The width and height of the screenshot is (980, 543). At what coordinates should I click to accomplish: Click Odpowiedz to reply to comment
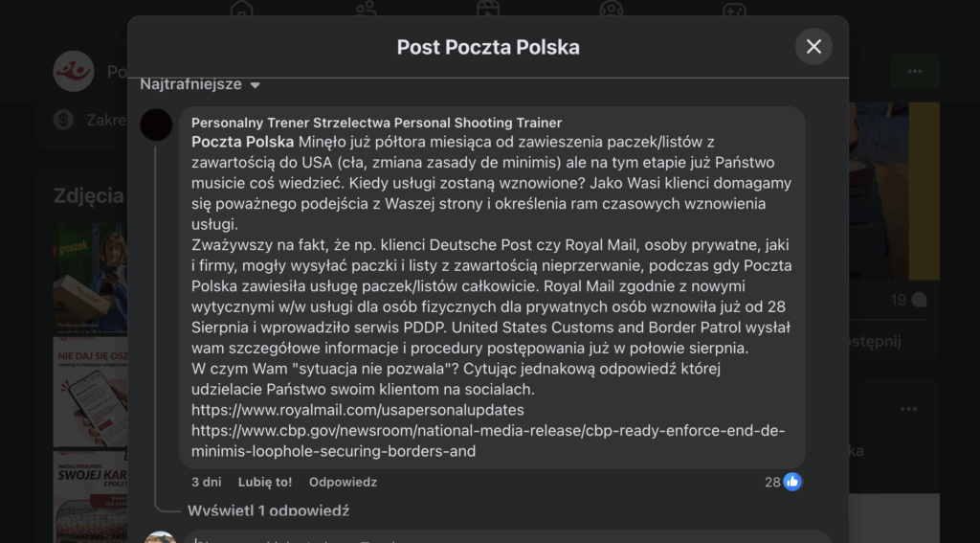[343, 482]
